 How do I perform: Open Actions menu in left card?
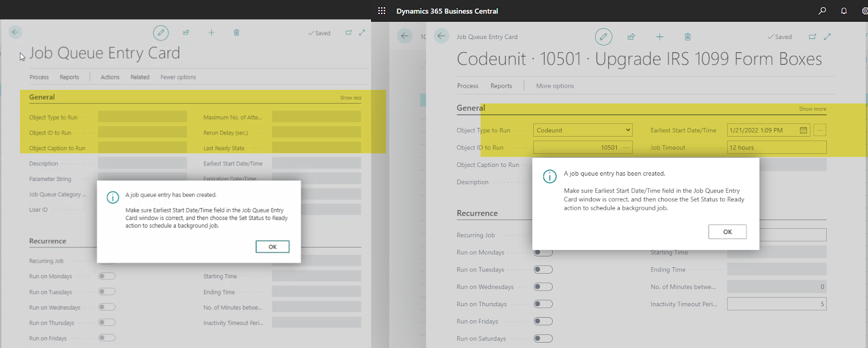coord(110,77)
